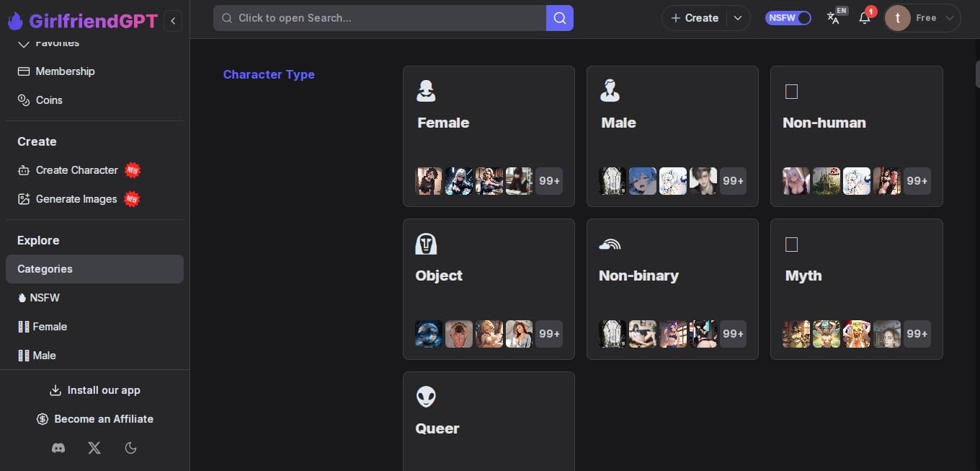
Task: Click the 99+ badge on the Female card
Action: coord(549,181)
